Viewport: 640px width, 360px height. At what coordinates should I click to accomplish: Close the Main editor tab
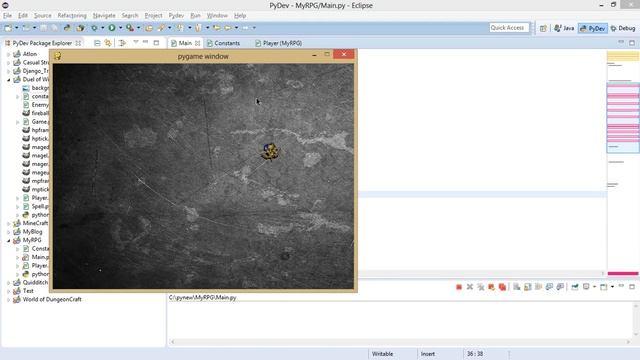(x=198, y=43)
